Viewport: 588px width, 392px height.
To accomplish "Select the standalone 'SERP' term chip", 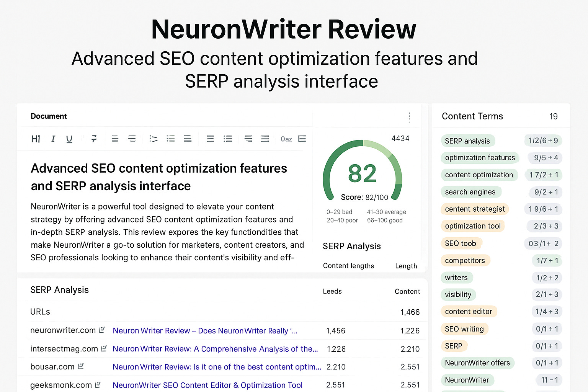I will click(454, 346).
